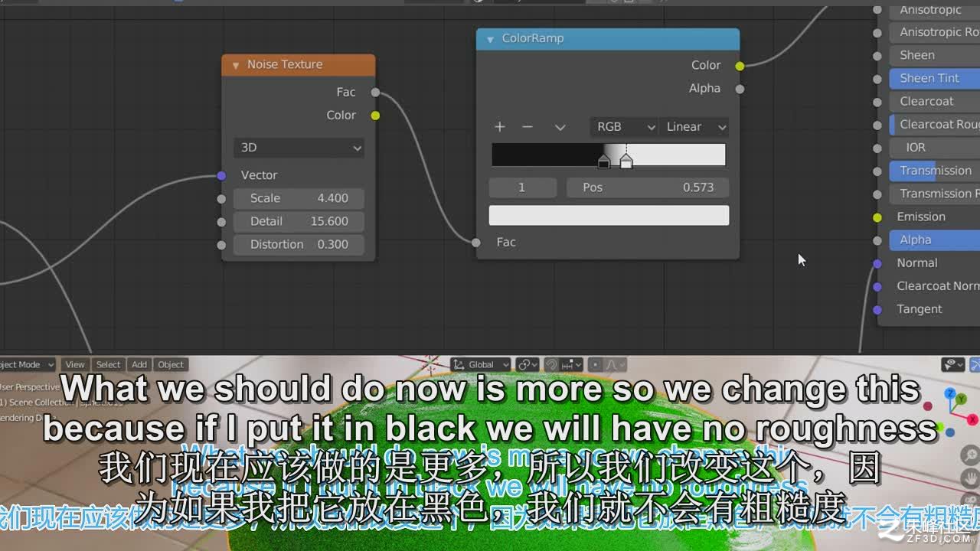Screen dimensions: 980x551
Task: Collapse the Noise Texture node
Action: (x=236, y=65)
